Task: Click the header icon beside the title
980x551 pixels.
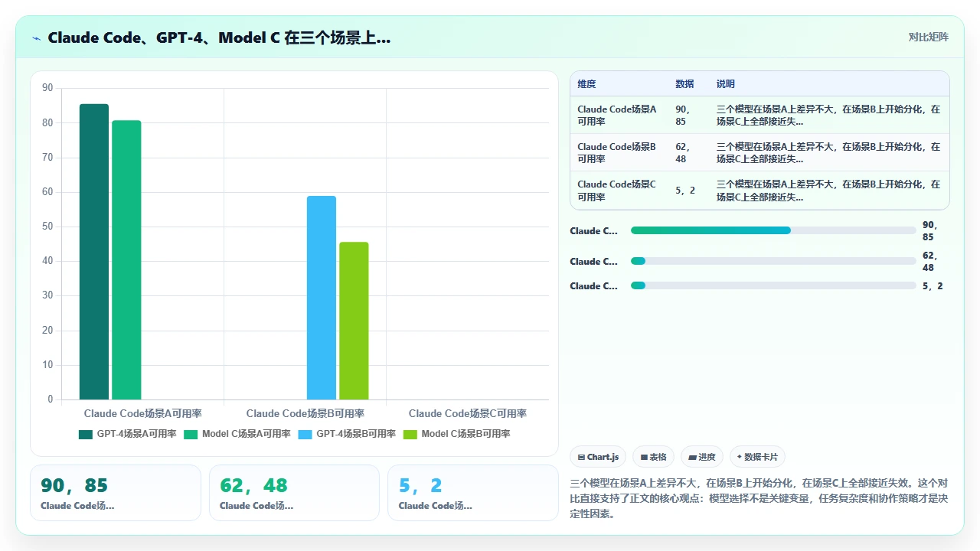Action: tap(36, 37)
